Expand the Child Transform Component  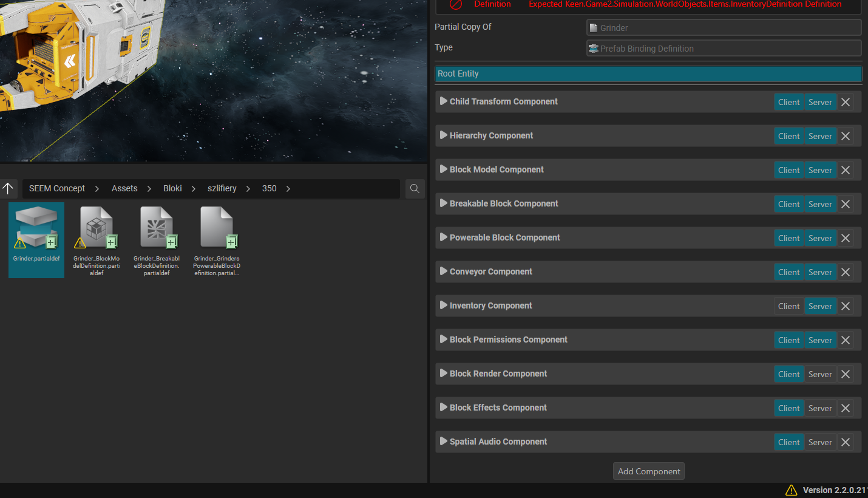[444, 101]
